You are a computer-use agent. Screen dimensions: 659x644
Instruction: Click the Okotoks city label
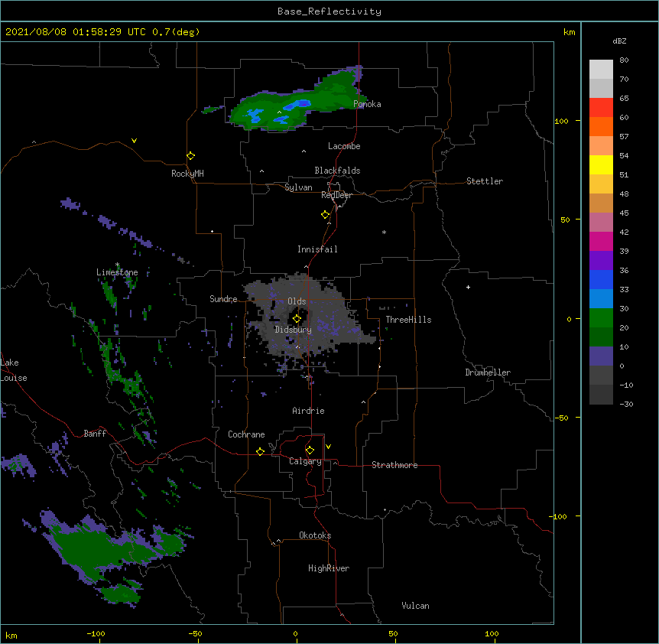315,535
